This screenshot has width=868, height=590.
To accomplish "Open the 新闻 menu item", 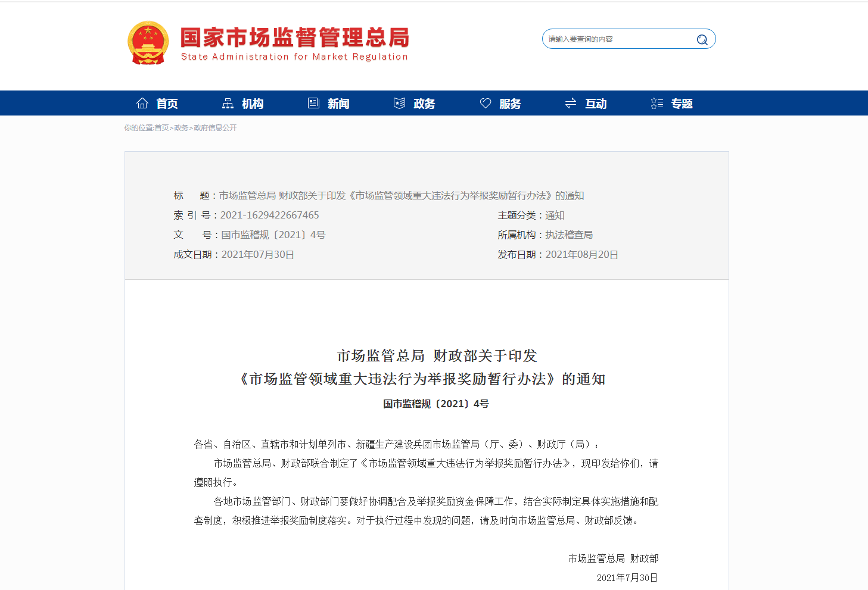I will tap(338, 104).
